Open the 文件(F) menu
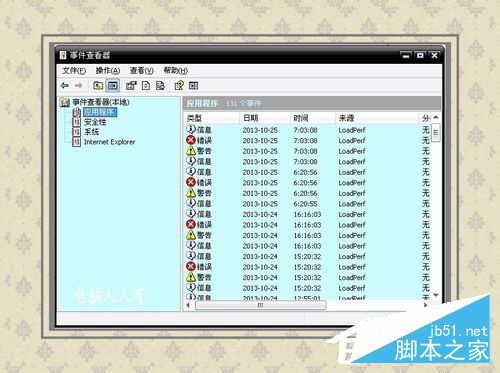This screenshot has width=500, height=373. coord(74,70)
